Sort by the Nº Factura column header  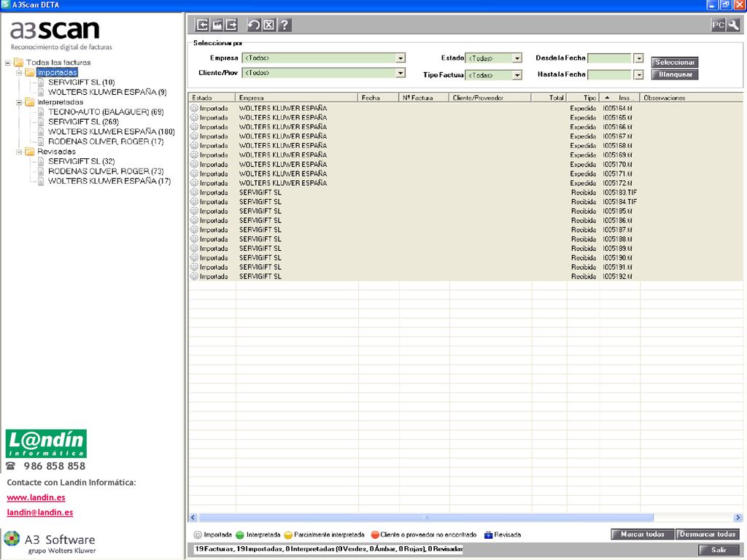(424, 98)
